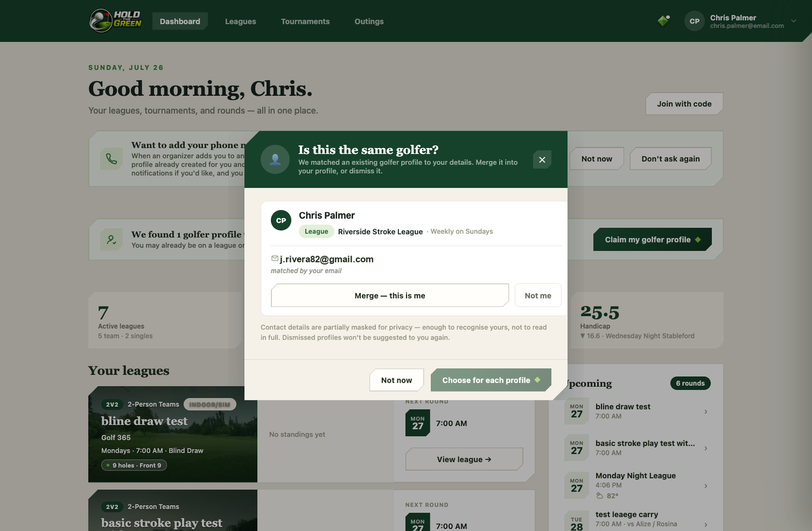Click the 6 rounds badge
Screen dimensions: 812x531
(690, 383)
